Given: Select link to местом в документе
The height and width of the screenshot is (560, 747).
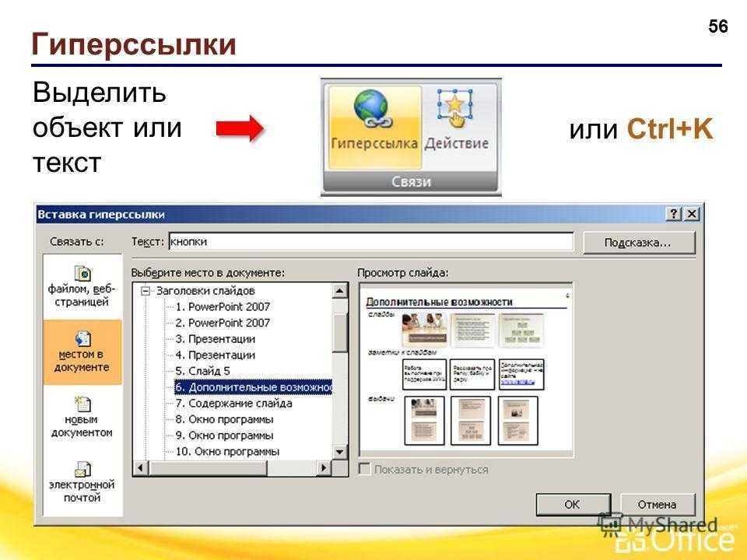Looking at the screenshot, I should coord(82,352).
